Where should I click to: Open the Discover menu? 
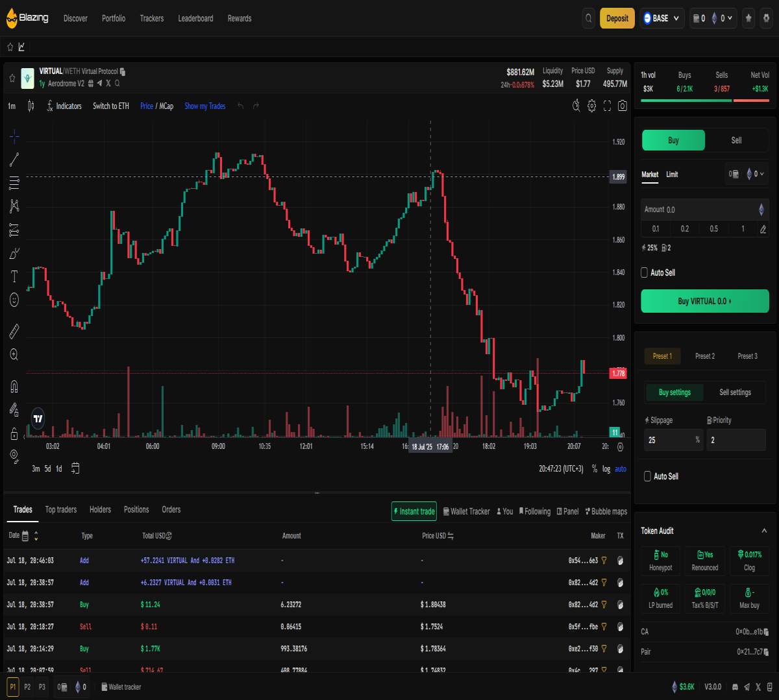(75, 18)
